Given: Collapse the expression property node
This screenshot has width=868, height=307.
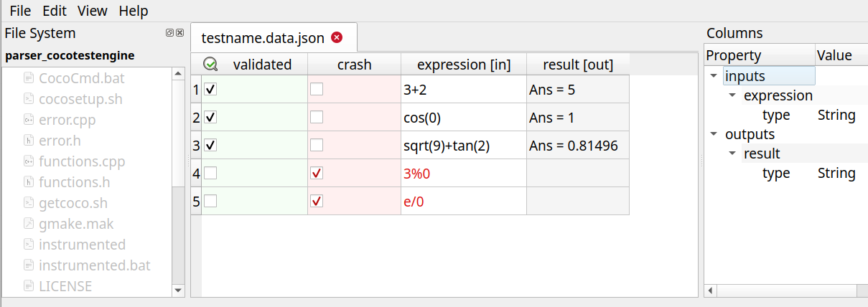Looking at the screenshot, I should (x=732, y=95).
